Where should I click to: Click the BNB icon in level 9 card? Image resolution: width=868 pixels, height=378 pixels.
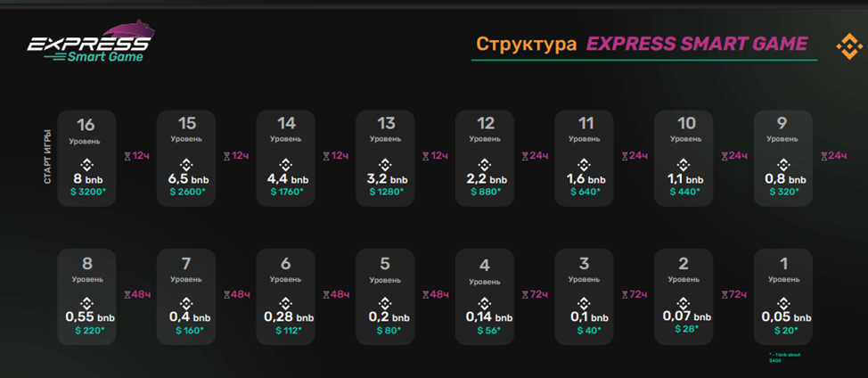783,165
